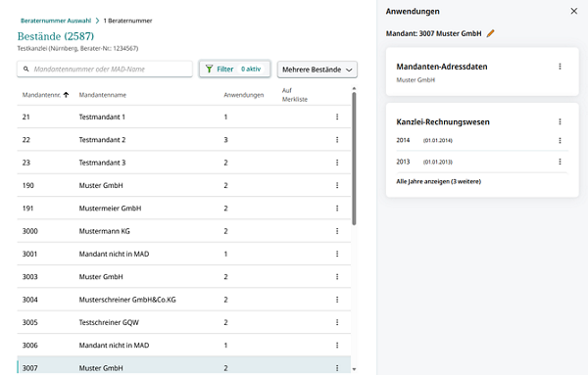Open the Kanzlei-Rechnungswesen card title

[x=443, y=121]
